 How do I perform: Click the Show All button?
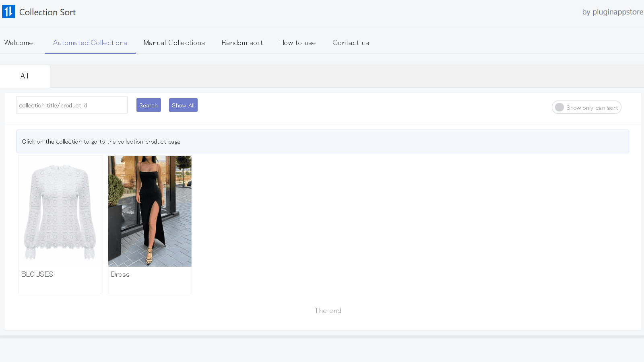(183, 105)
